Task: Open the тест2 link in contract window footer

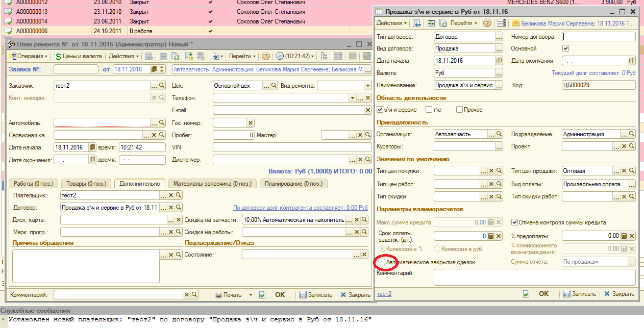Action: pyautogui.click(x=384, y=294)
